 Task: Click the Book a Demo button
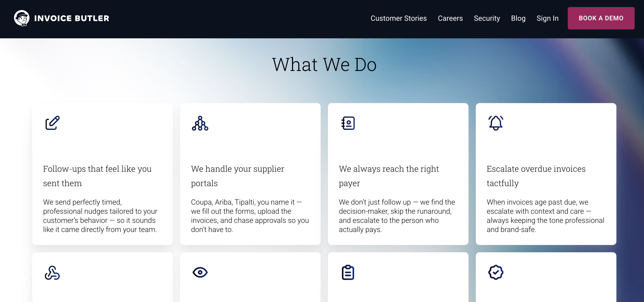(x=601, y=18)
